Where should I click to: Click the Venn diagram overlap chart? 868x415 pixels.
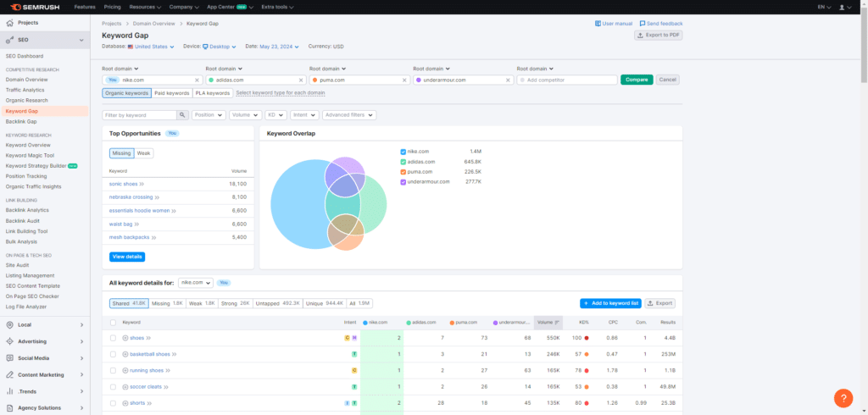[x=329, y=203]
